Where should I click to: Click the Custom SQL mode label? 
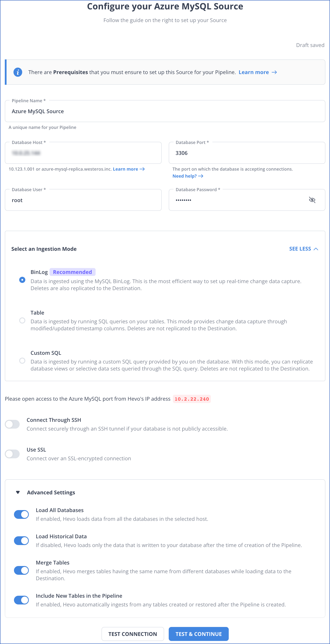46,353
